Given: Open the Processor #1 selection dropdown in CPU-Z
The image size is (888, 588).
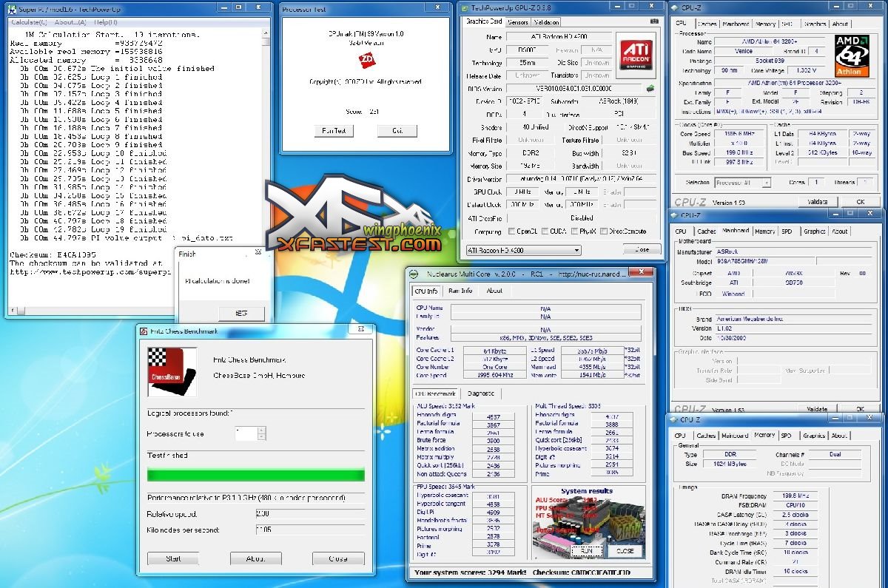Looking at the screenshot, I should (742, 183).
